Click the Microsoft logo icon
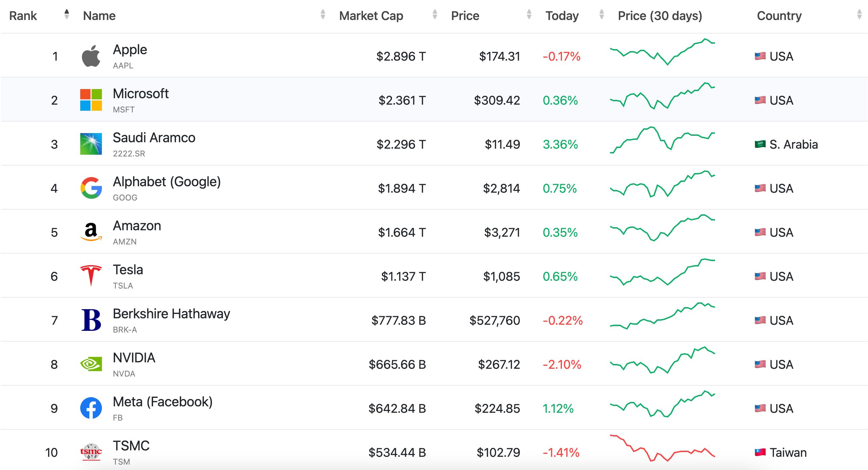Image resolution: width=868 pixels, height=470 pixels. click(91, 100)
